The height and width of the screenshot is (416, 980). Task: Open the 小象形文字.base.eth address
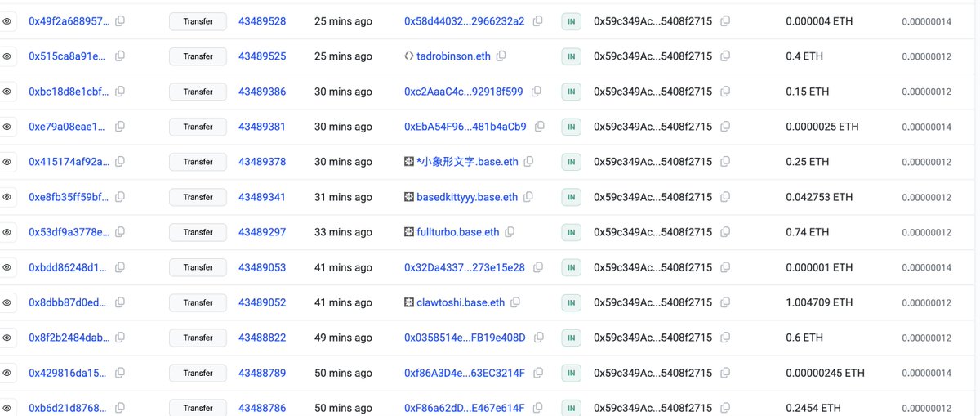(x=467, y=162)
